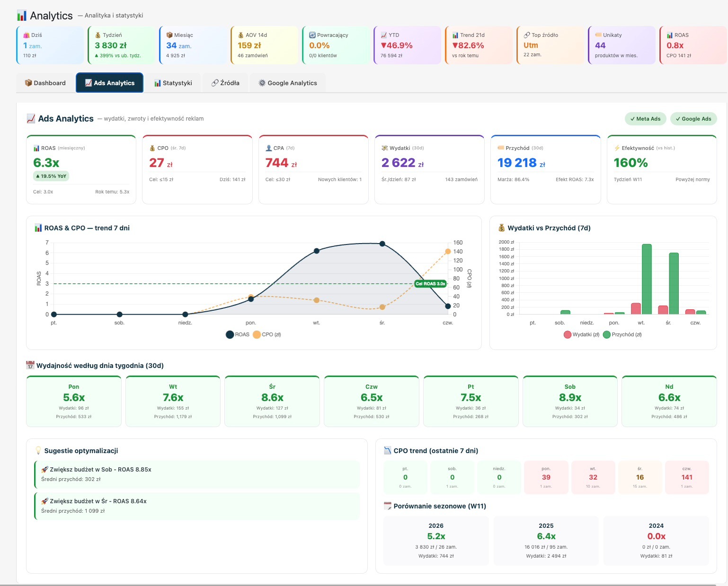728x586 pixels.
Task: Click the Wydatki (zł) legend marker
Action: click(568, 334)
